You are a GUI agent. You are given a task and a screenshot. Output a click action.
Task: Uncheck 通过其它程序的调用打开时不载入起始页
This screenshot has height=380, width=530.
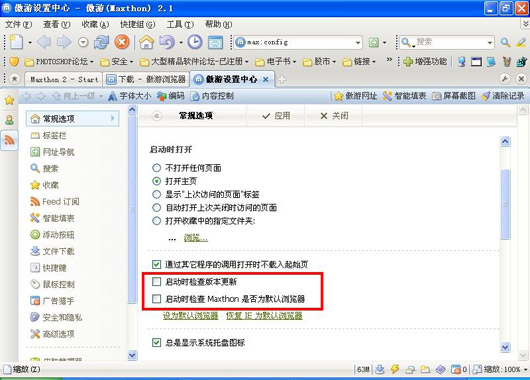(x=156, y=264)
